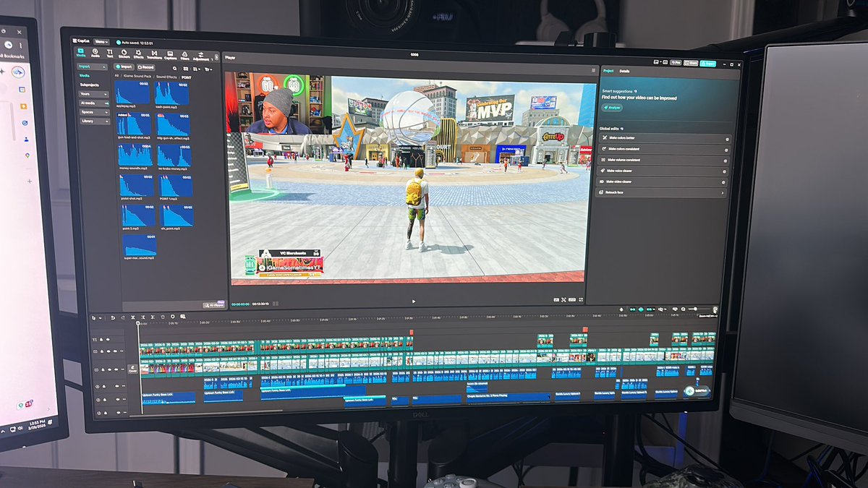The width and height of the screenshot is (868, 488).
Task: Click the AI clipper button
Action: point(213,305)
